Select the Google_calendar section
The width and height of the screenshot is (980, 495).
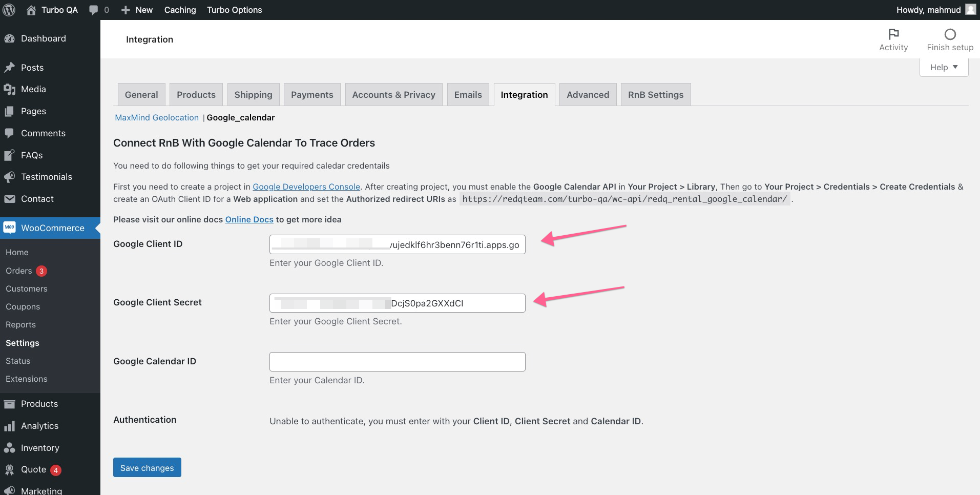pos(241,117)
